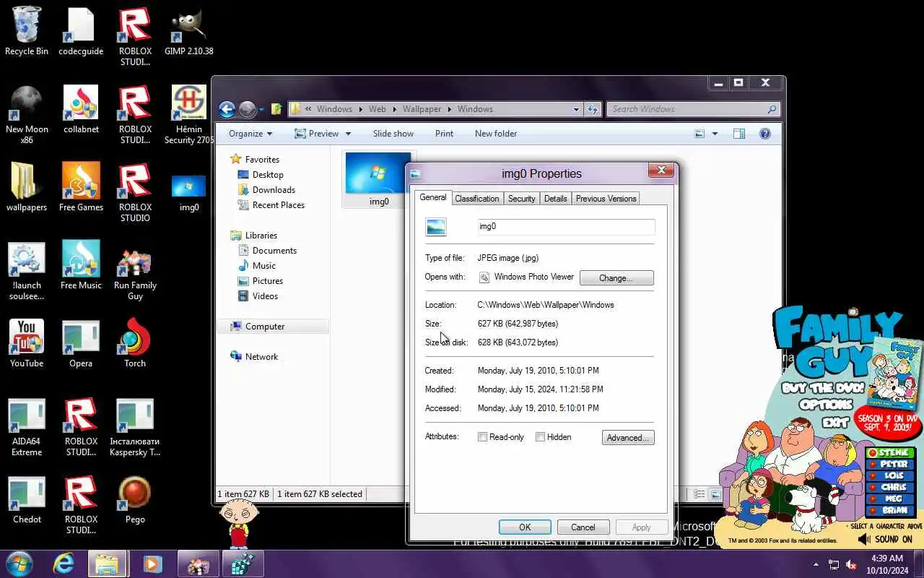Switch to the Details tab
924x578 pixels.
(x=555, y=199)
